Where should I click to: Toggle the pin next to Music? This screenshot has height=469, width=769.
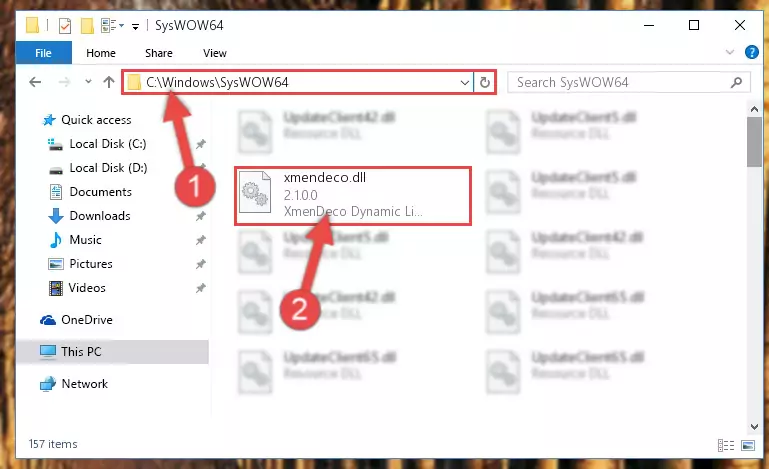point(201,240)
